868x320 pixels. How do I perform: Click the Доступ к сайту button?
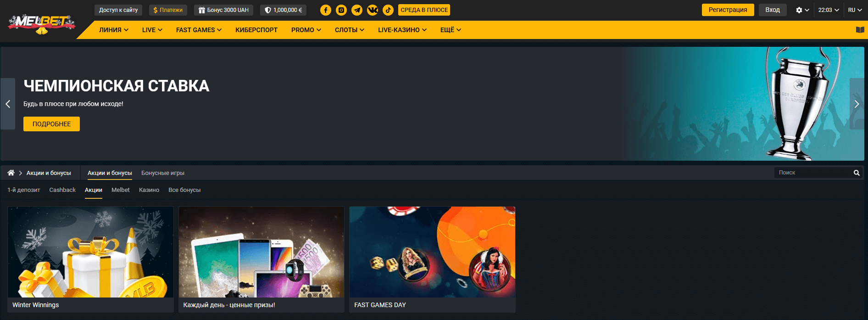[x=118, y=10]
